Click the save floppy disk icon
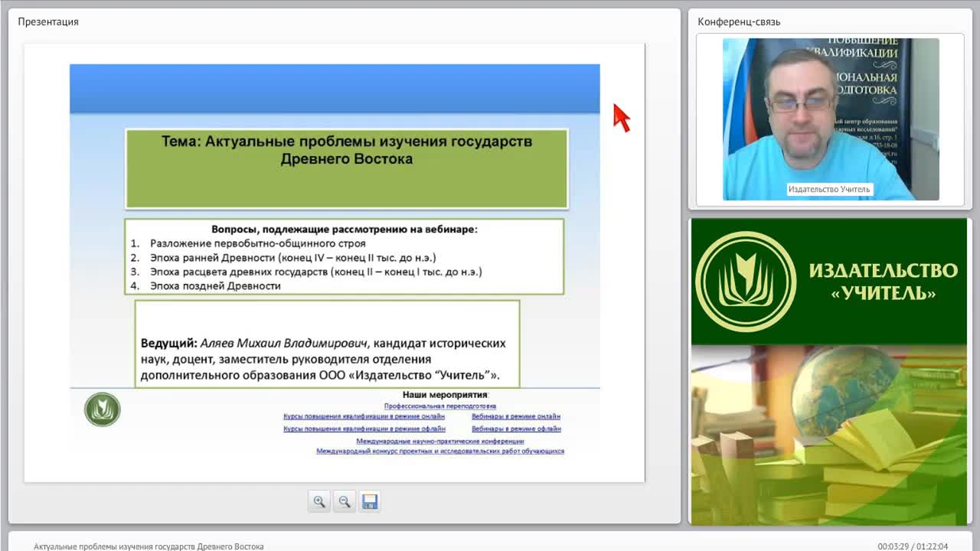The width and height of the screenshot is (980, 551). point(370,501)
